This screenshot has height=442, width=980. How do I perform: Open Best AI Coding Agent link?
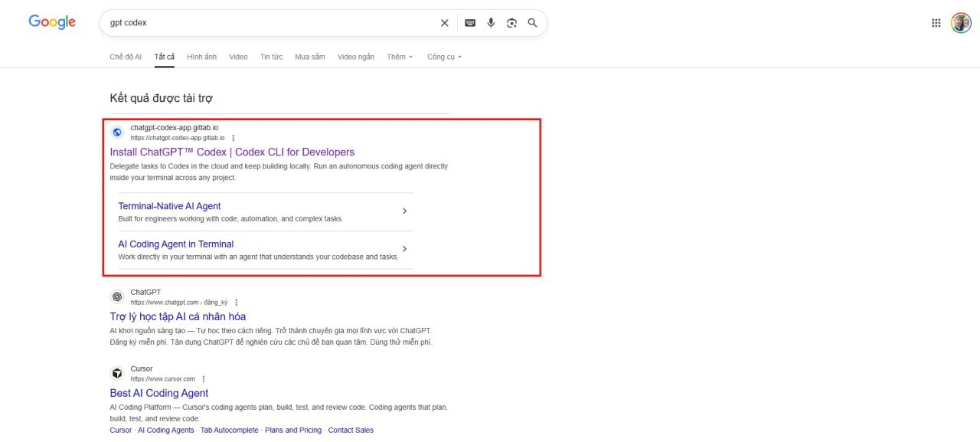159,393
